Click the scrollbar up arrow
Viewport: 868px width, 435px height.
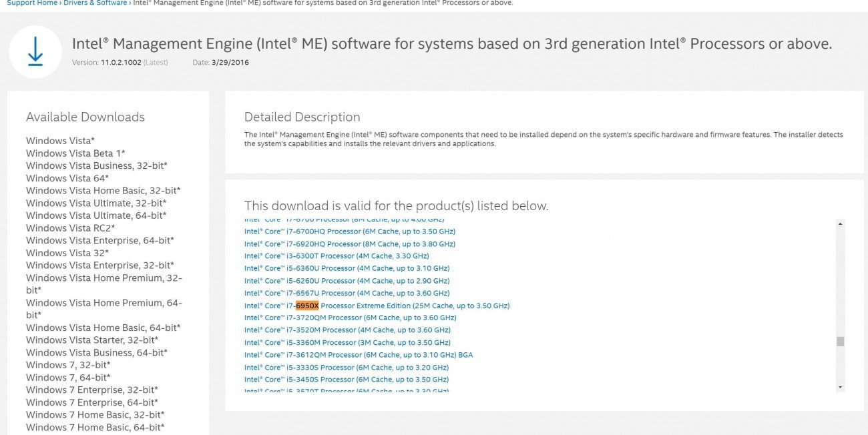point(839,222)
